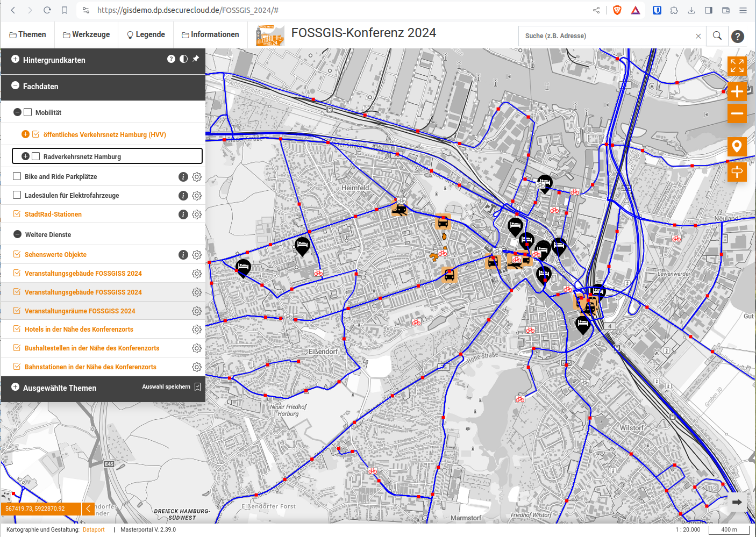This screenshot has height=537, width=756.
Task: Zoom out with the minus button
Action: pos(737,113)
